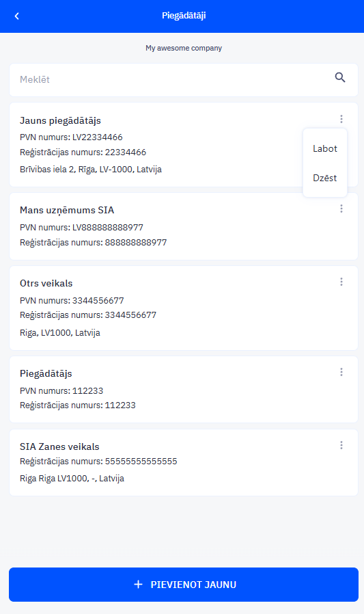Viewport: 364px width, 614px height.
Task: Go back using the header arrow
Action: (x=17, y=16)
